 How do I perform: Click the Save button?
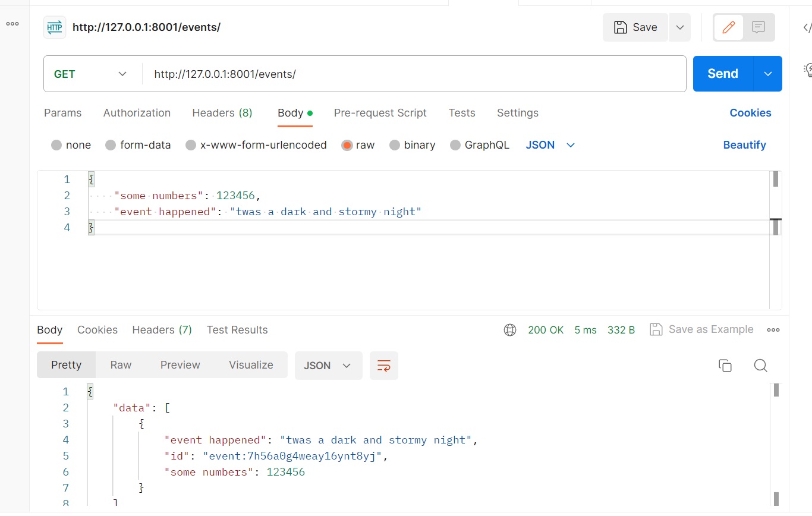(635, 27)
